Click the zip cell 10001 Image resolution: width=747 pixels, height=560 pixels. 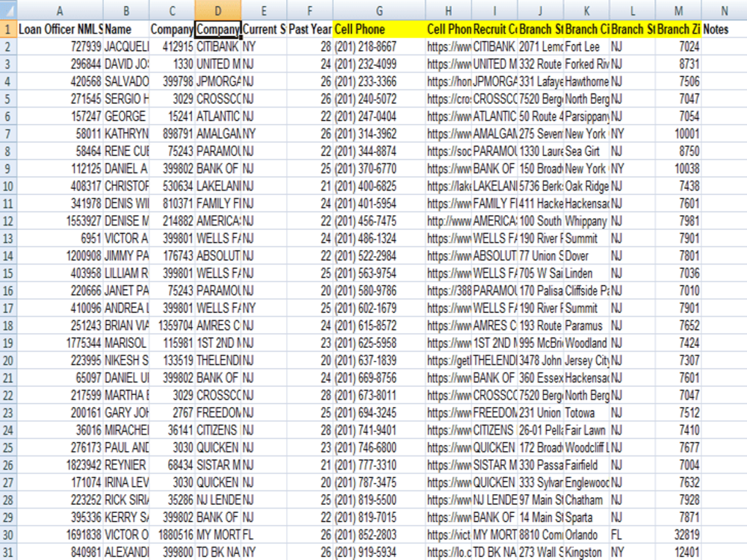(678, 134)
